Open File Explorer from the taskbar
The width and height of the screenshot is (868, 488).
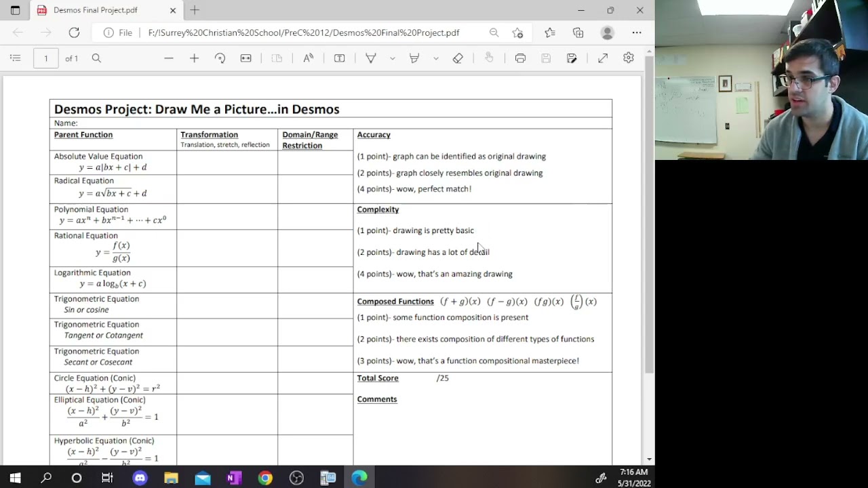tap(171, 478)
